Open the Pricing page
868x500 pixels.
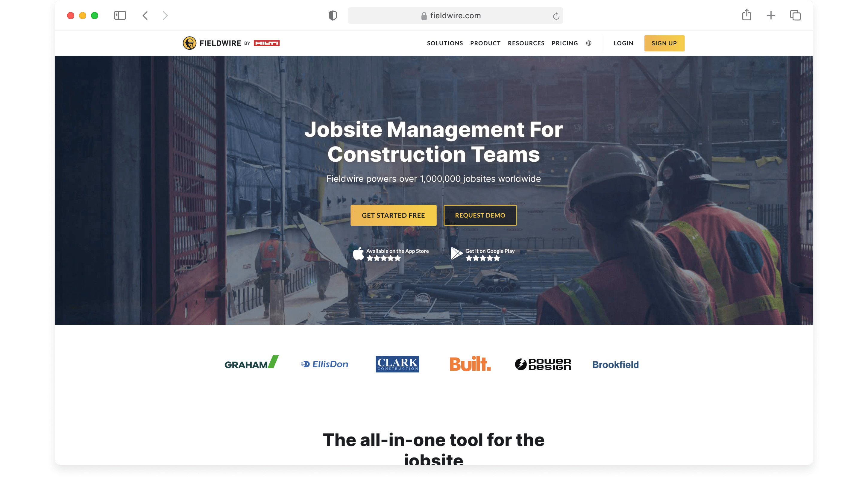click(x=564, y=43)
